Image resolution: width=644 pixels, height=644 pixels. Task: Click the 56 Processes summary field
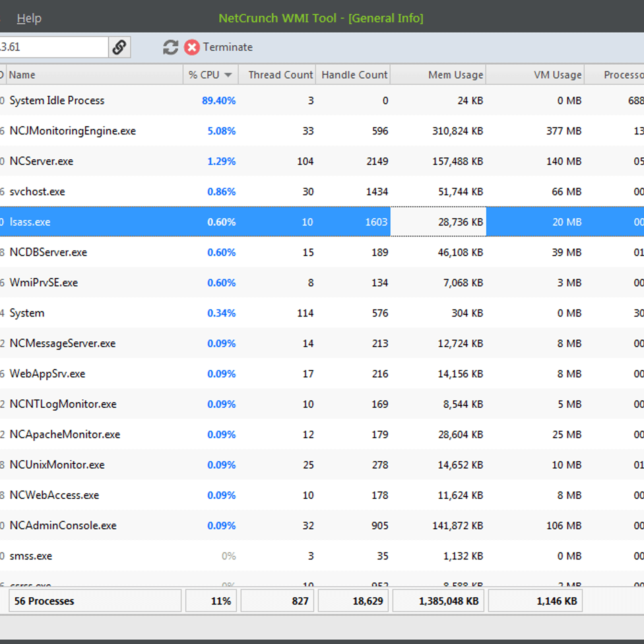[x=95, y=601]
